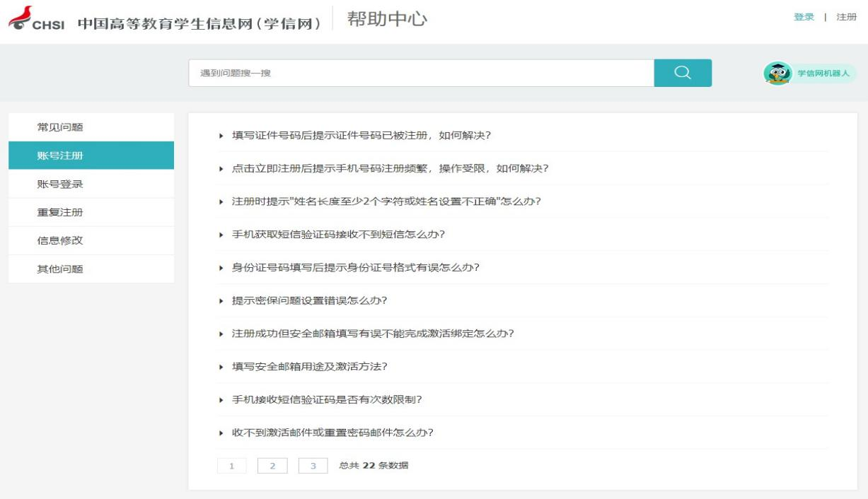Expand arrow for 提示密保问题设置错误 question
This screenshot has height=499, width=868.
[221, 301]
